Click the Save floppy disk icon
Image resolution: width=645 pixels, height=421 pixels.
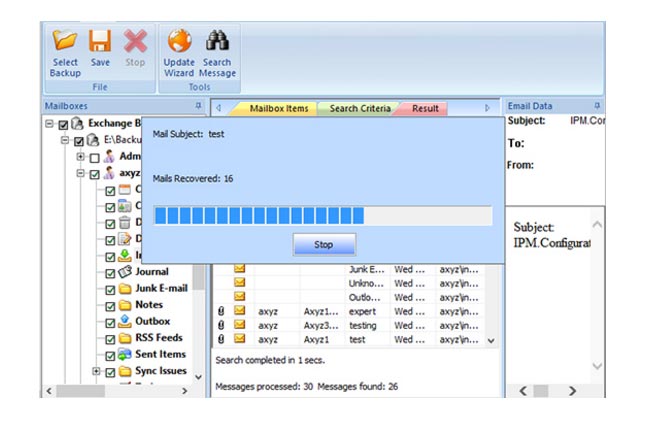pos(100,41)
